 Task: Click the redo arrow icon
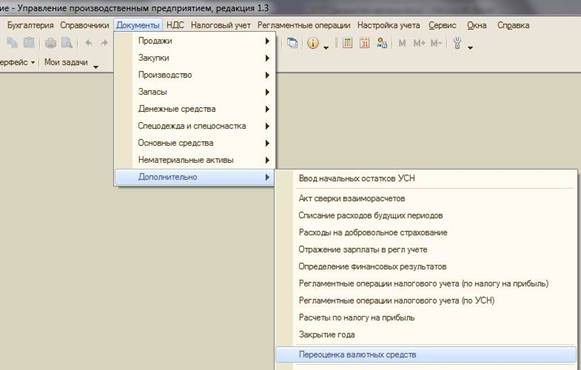coord(104,43)
